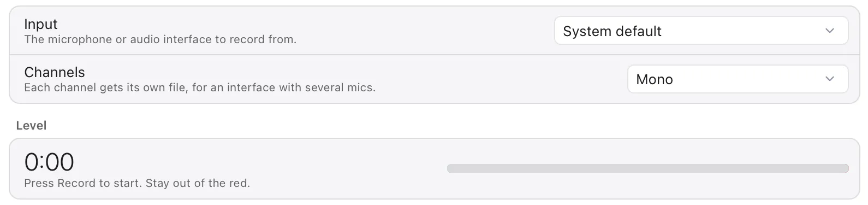The width and height of the screenshot is (868, 205).
Task: Click the chevron arrow beside Mono
Action: [830, 79]
